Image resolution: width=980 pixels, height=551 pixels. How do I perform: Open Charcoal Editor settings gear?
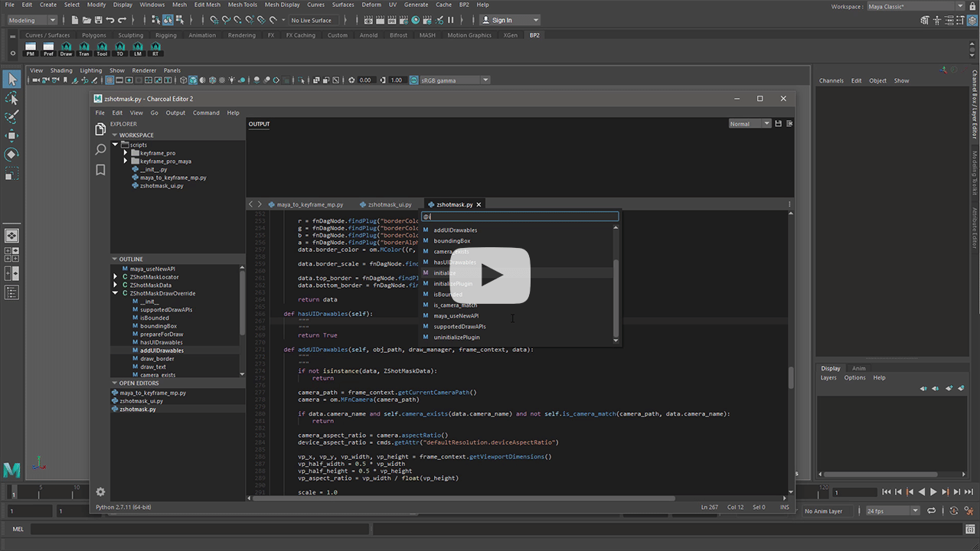tap(100, 492)
